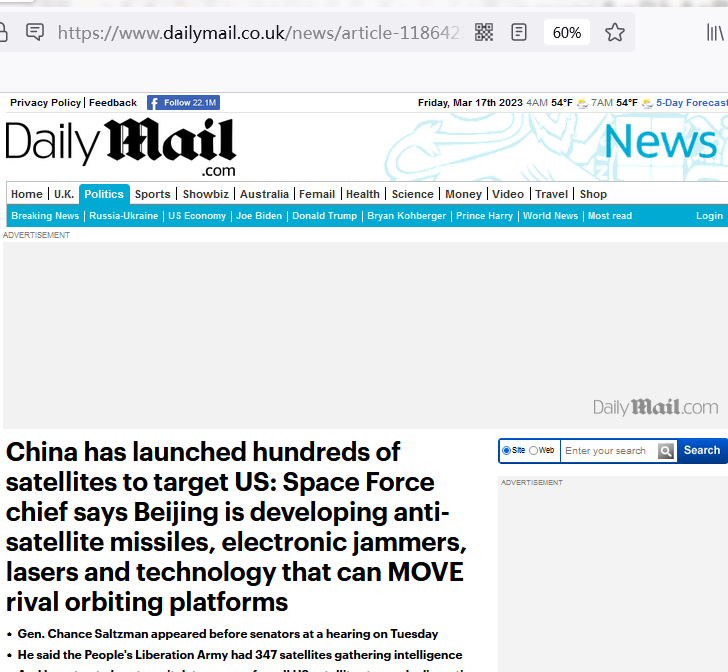This screenshot has height=672, width=728.
Task: Click the 60% zoom level indicator
Action: point(566,33)
